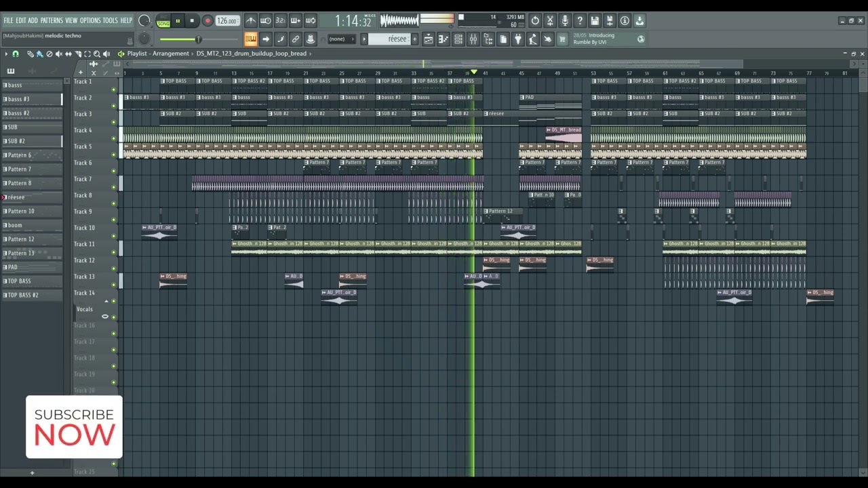Save the project with floppy disk icon
Screen dimensions: 868x488
coord(595,21)
